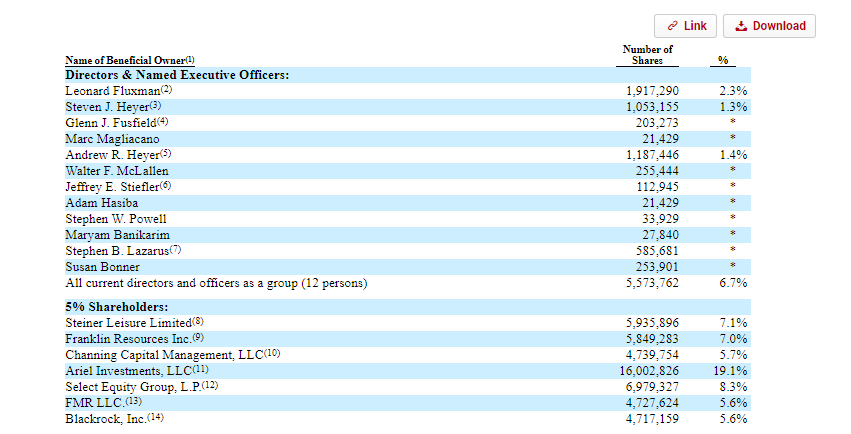Select the name Blackrock, Inc.

tap(106, 419)
